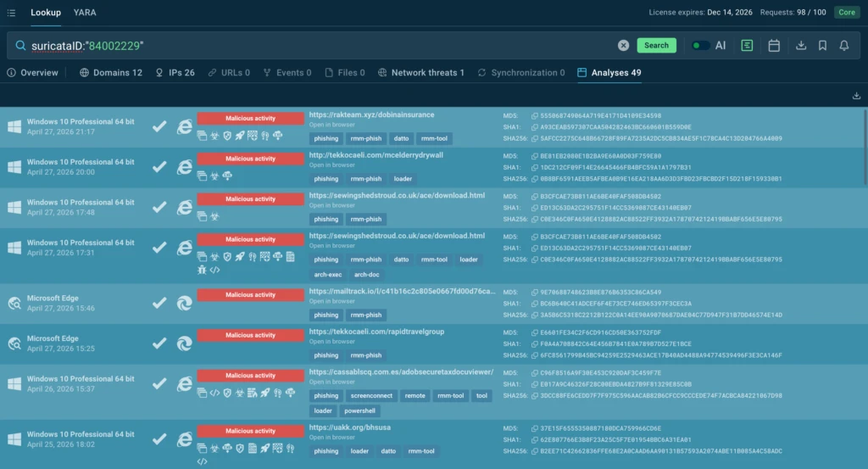This screenshot has width=868, height=469.
Task: Select phishing tag in rapidtravelgroup row
Action: pos(326,355)
